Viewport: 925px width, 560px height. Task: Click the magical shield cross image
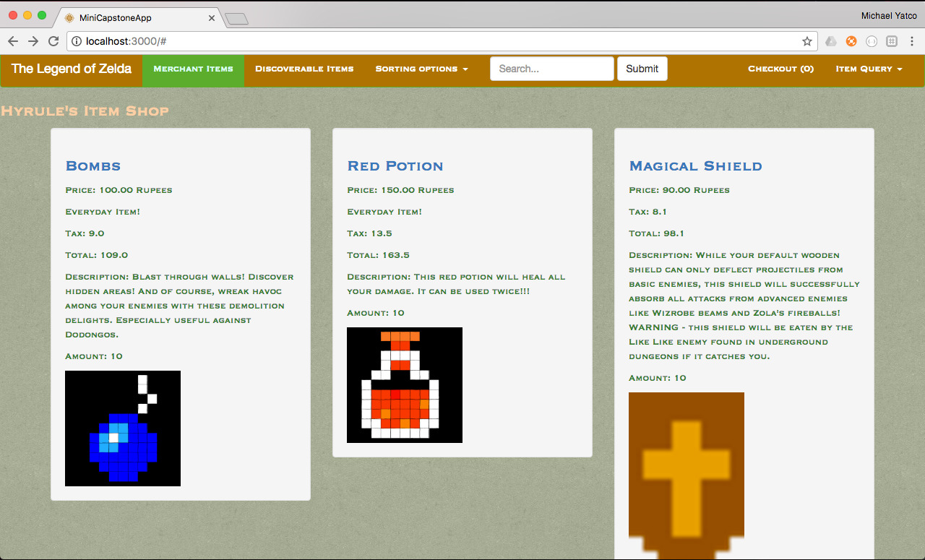pos(687,476)
